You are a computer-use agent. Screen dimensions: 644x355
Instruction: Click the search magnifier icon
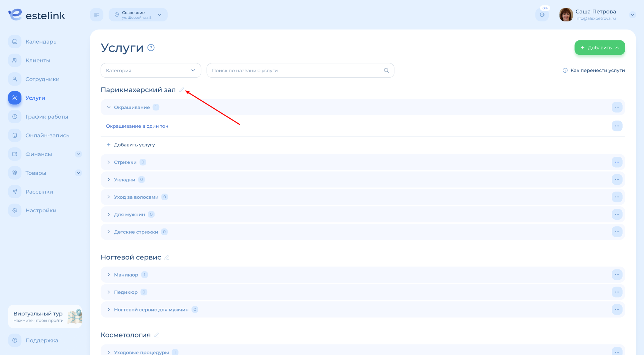[x=386, y=70]
